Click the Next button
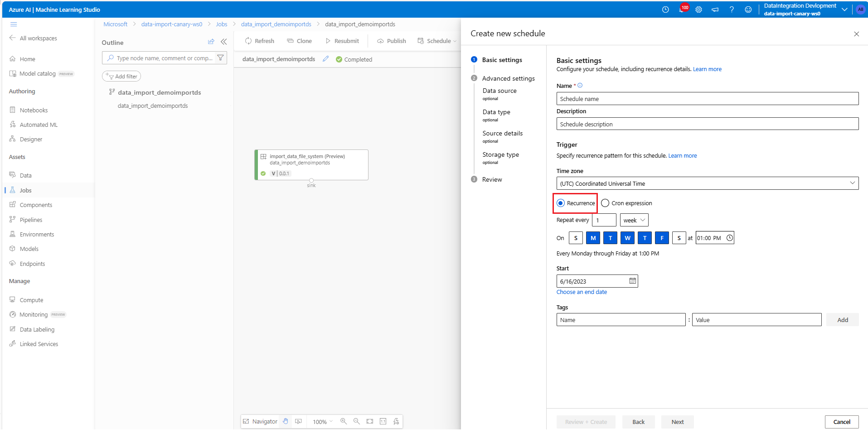 [x=677, y=422]
